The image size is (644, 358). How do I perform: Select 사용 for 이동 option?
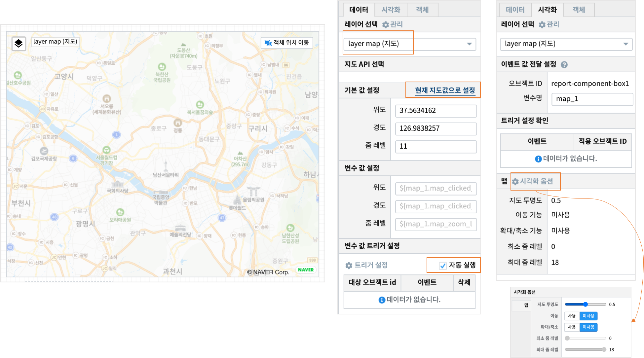pos(572,316)
